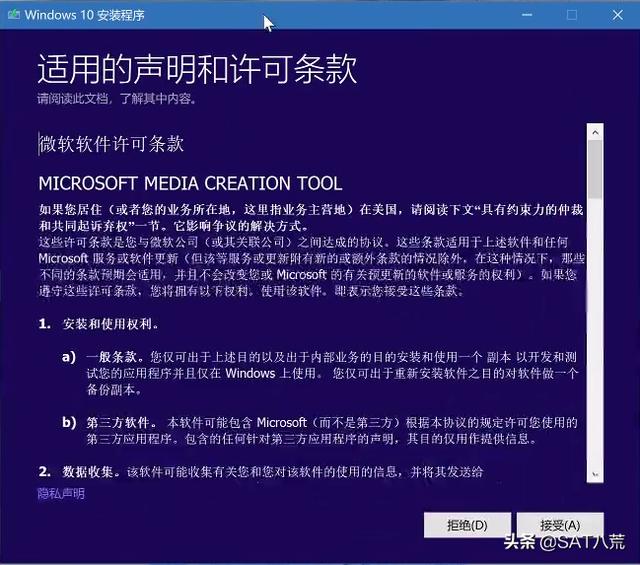The width and height of the screenshot is (640, 565).
Task: Click the MICROSOFT MEDIA CREATION TOOL title
Action: [191, 183]
